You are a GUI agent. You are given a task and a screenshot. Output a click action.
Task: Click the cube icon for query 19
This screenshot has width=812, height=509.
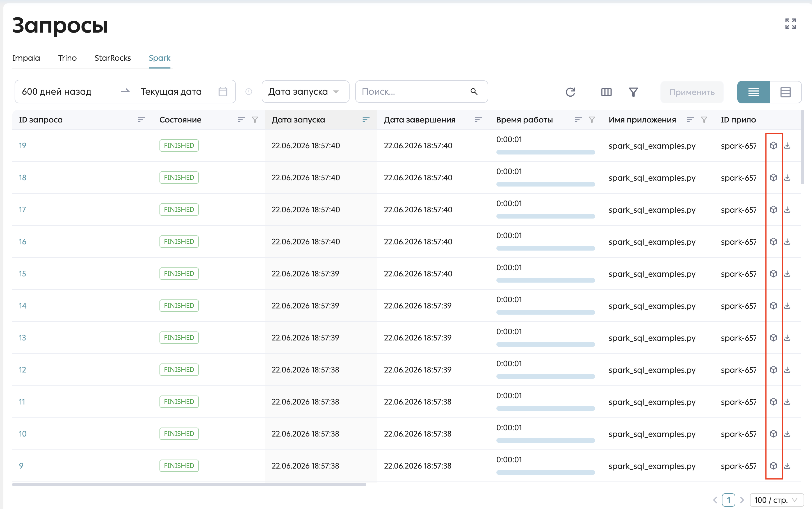(x=773, y=146)
